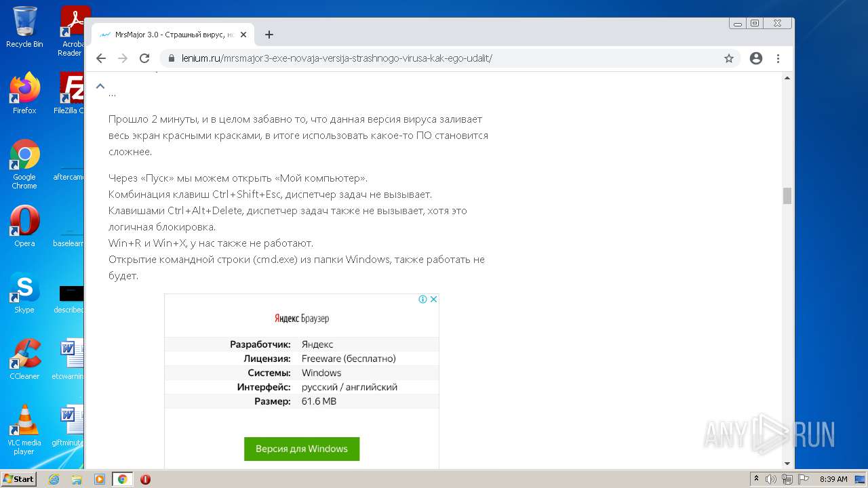Select the MrsMajor 3.0 tab
Image resolution: width=868 pixels, height=488 pixels.
(173, 35)
